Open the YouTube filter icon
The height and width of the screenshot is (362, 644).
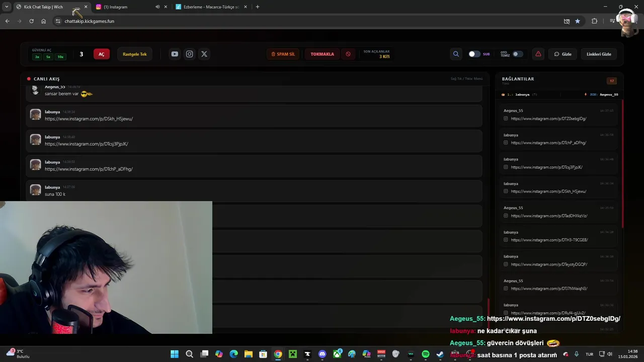pyautogui.click(x=175, y=54)
